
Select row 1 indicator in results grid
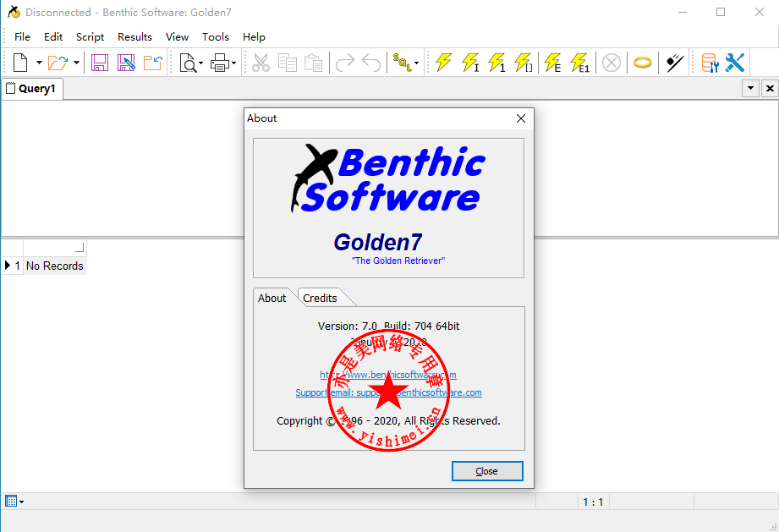click(13, 266)
